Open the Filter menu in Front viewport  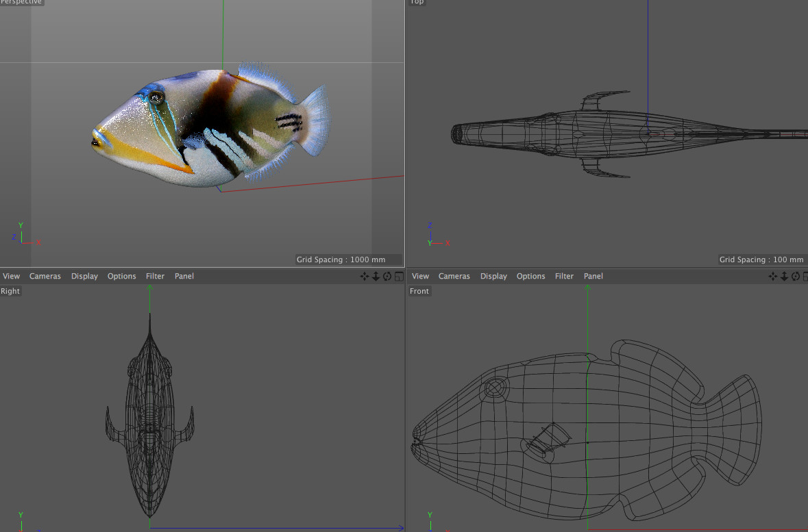click(x=564, y=277)
